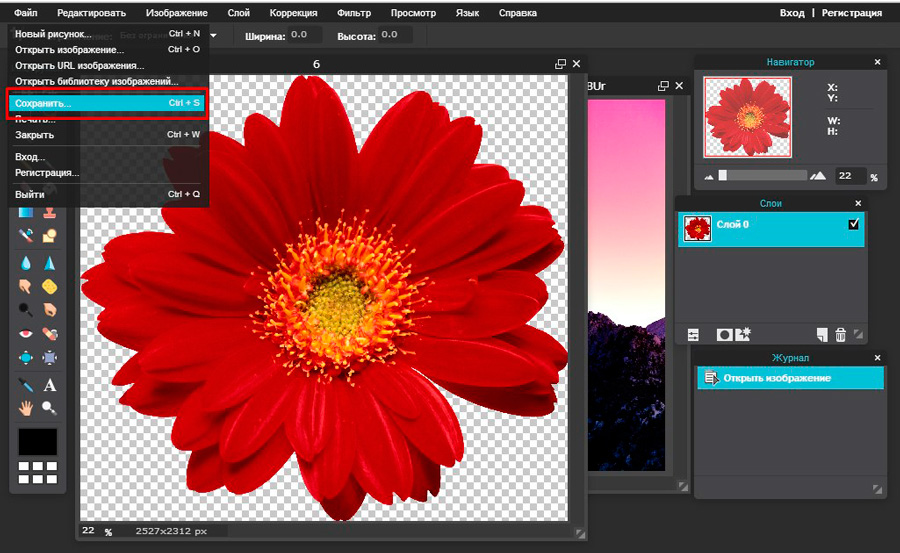Click the delete layer trash icon
Screen dimensions: 900x553
click(840, 334)
